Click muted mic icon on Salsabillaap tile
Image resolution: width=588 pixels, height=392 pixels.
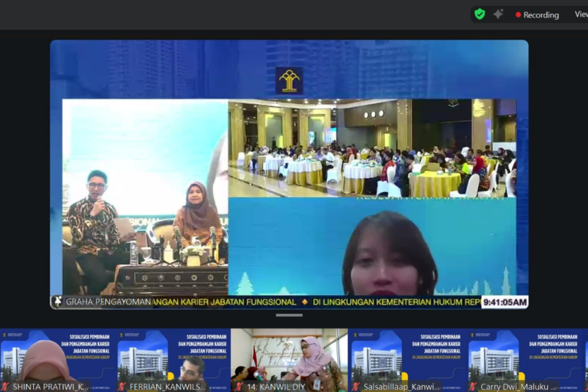point(357,387)
